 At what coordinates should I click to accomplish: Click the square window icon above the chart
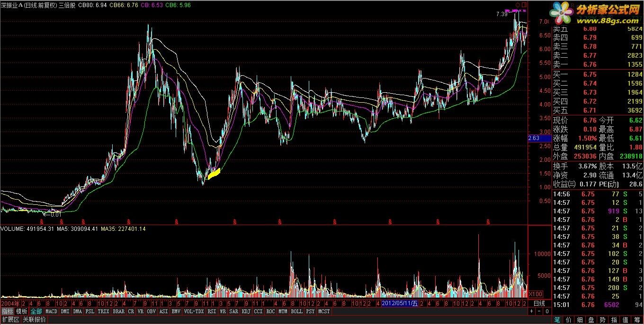pos(524,5)
